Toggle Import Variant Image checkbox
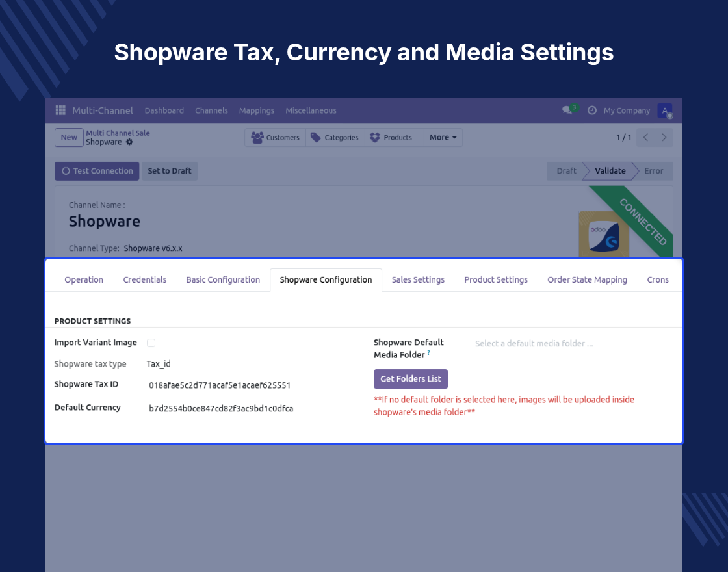728x572 pixels. tap(151, 343)
